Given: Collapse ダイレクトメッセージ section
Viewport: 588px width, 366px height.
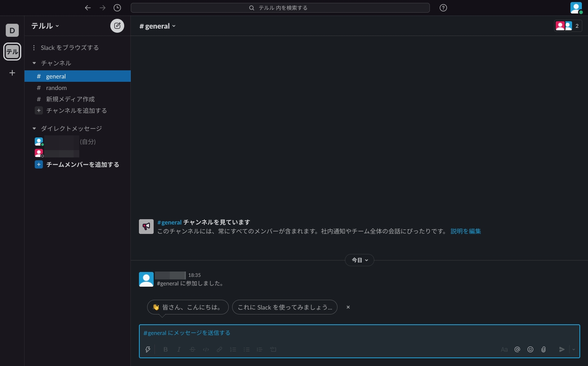Looking at the screenshot, I should click(x=34, y=128).
